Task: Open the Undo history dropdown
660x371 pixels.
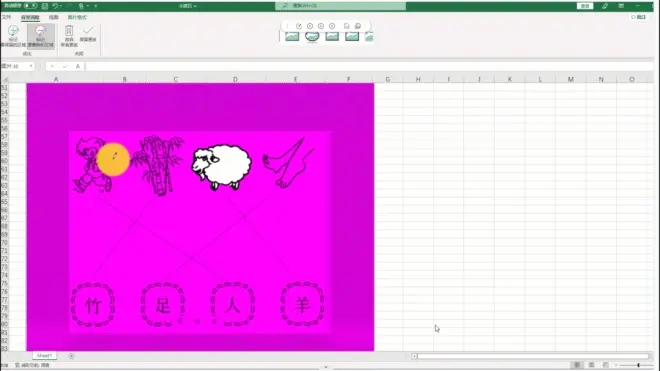Action: (61, 6)
